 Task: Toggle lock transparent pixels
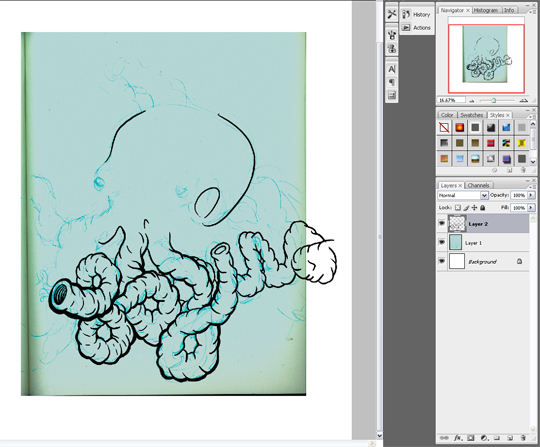pyautogui.click(x=458, y=208)
